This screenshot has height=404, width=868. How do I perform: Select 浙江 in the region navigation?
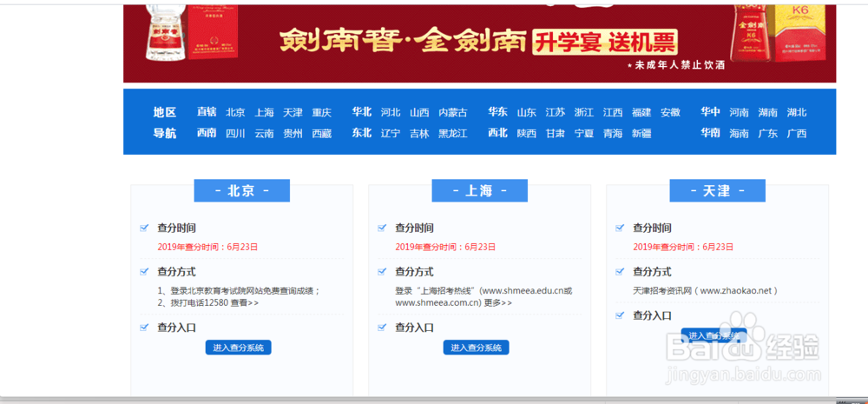coord(584,112)
